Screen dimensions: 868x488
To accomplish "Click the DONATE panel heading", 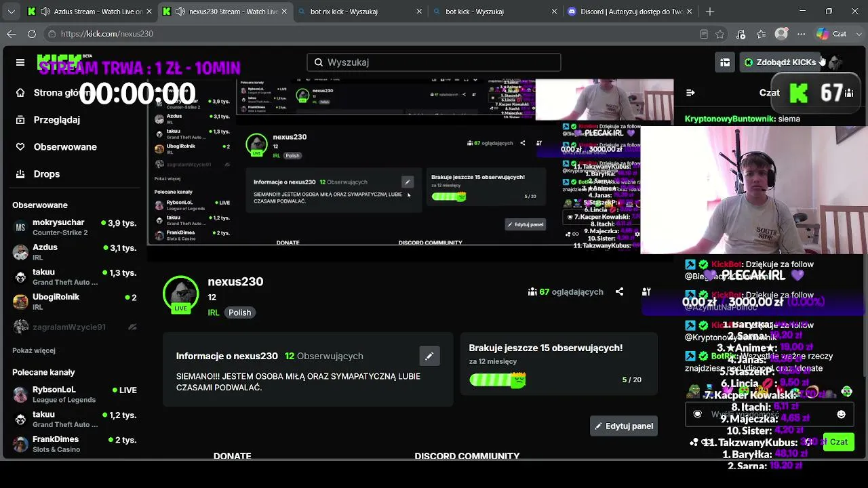I will [233, 456].
